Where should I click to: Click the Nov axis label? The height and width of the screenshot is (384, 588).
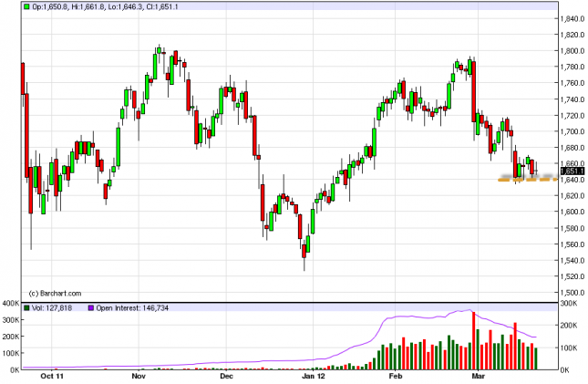[139, 376]
